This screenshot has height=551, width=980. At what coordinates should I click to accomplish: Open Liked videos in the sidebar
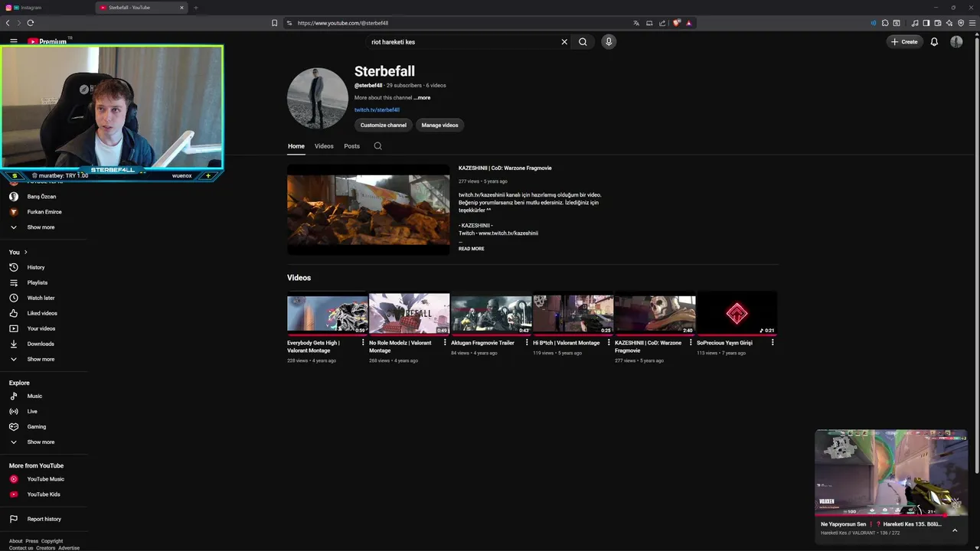coord(44,313)
